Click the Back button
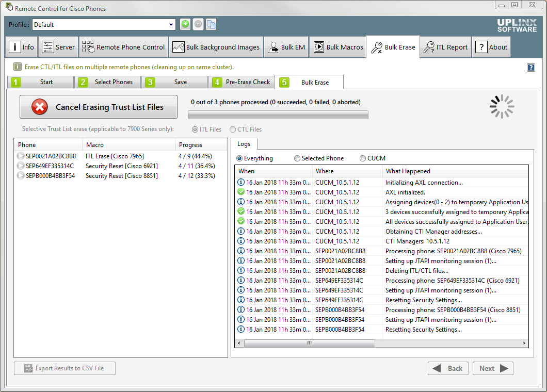 [448, 368]
